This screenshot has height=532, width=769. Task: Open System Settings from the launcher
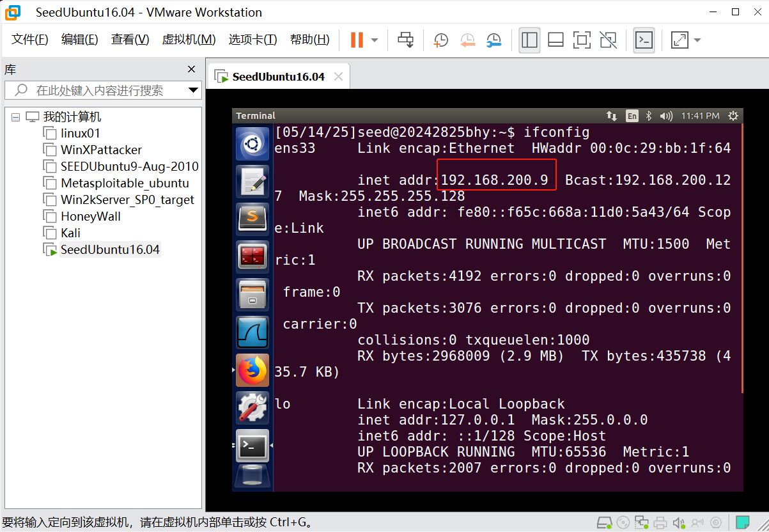[252, 407]
